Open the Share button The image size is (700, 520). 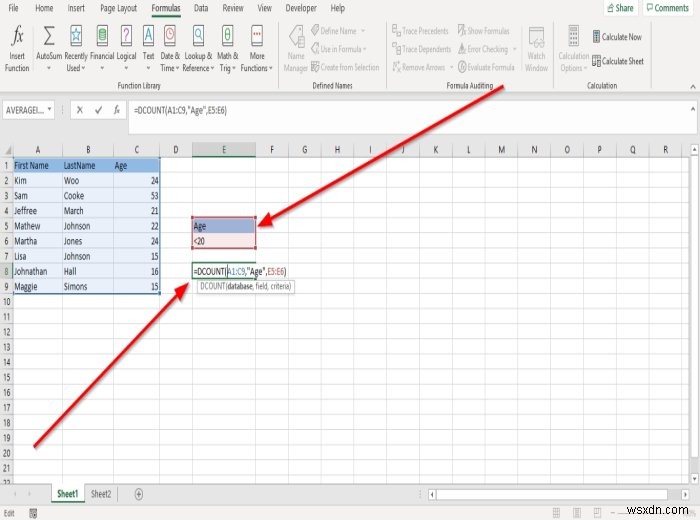(621, 8)
